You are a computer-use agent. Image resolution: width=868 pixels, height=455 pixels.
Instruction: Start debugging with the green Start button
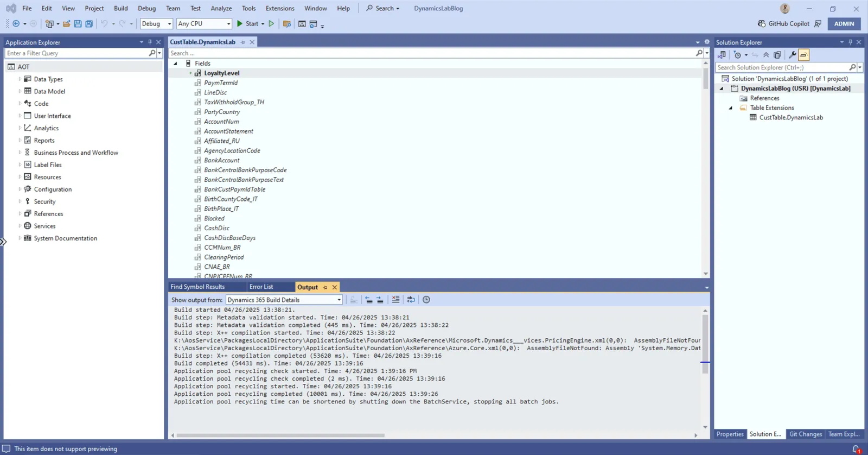(247, 24)
